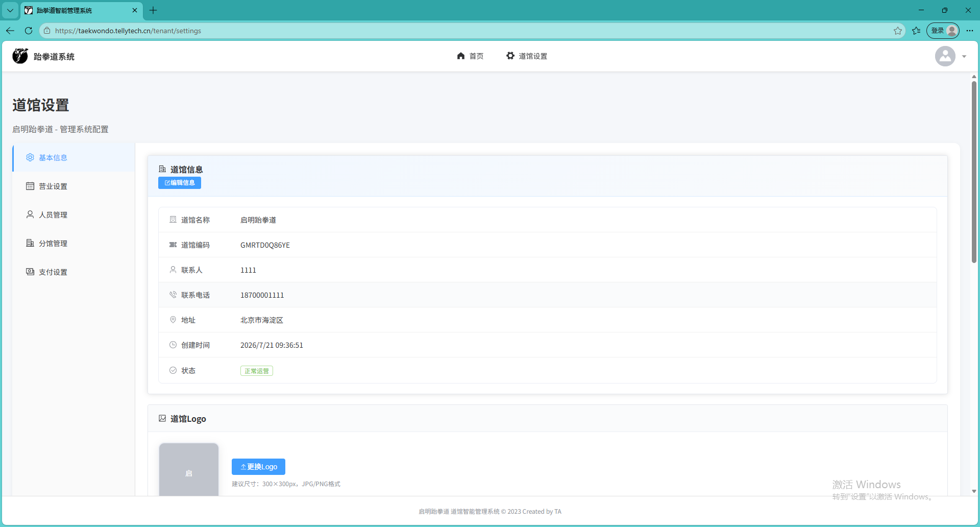The image size is (980, 527).
Task: Open a new browser tab
Action: point(153,10)
